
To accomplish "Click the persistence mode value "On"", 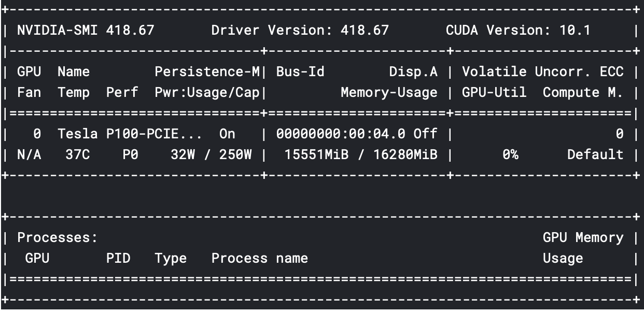I will [x=227, y=134].
